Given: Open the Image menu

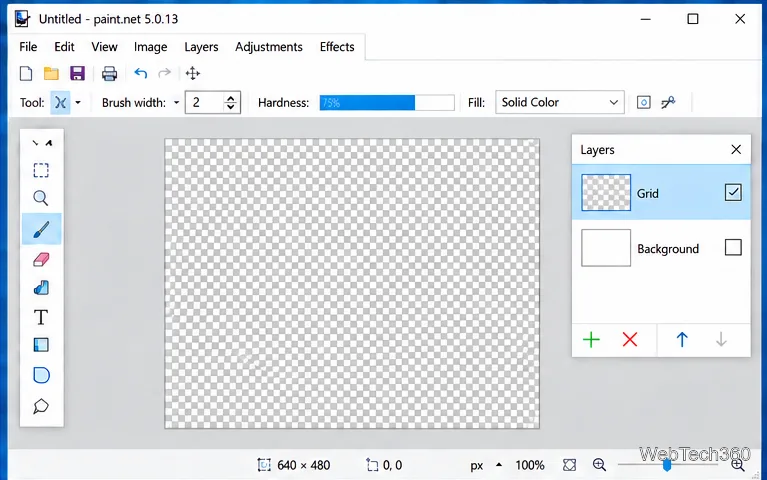Looking at the screenshot, I should point(150,47).
